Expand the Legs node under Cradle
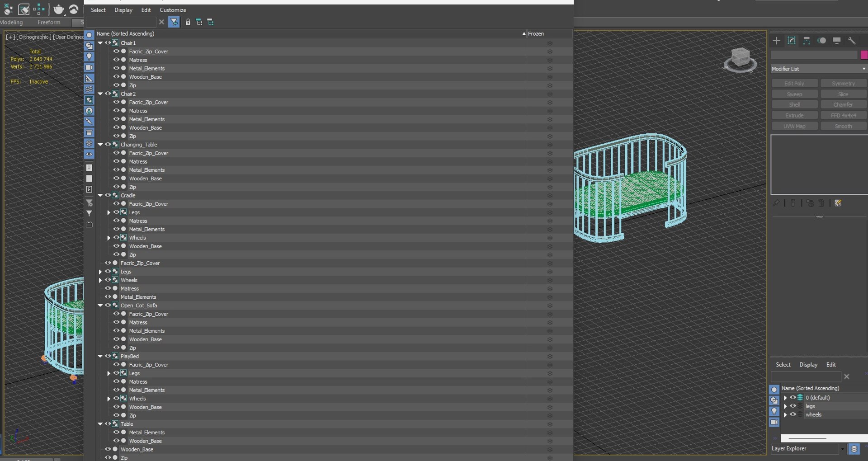 coord(109,212)
